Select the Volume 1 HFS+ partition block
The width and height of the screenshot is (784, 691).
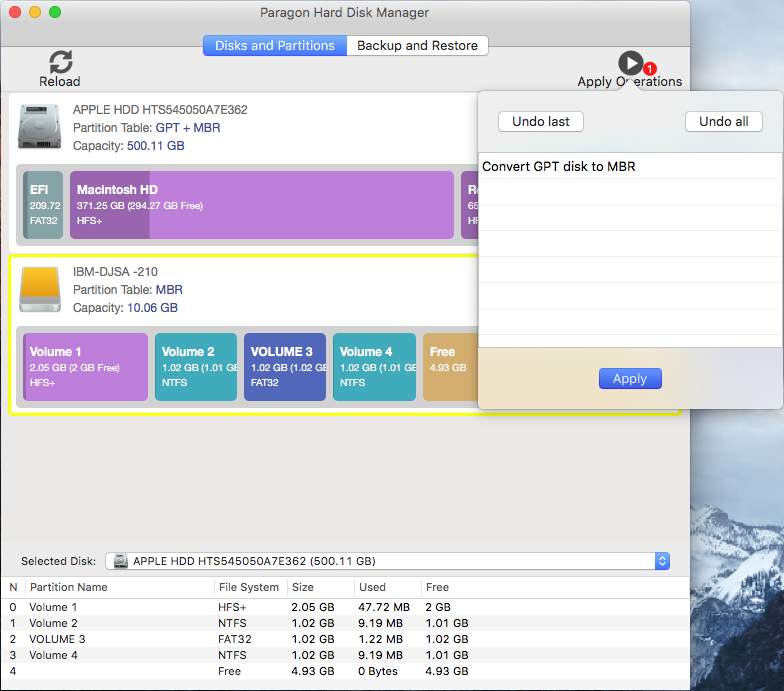[86, 367]
